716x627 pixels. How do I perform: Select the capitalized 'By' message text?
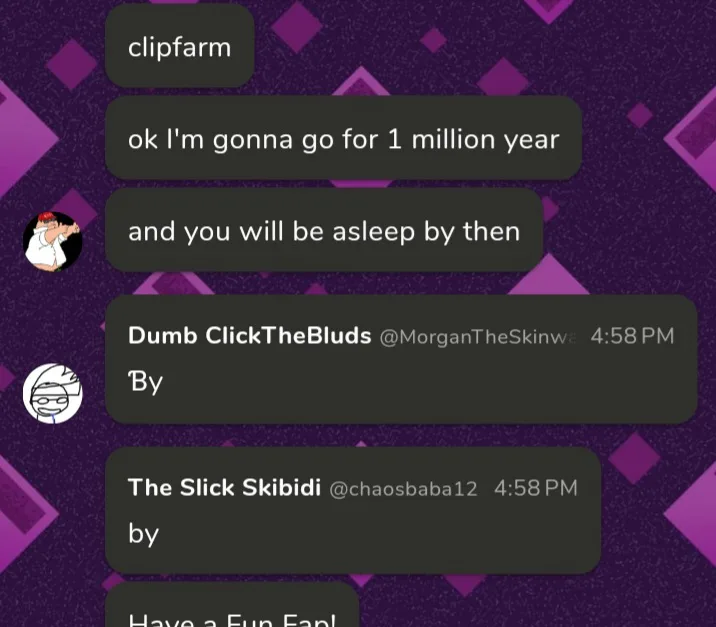point(145,382)
